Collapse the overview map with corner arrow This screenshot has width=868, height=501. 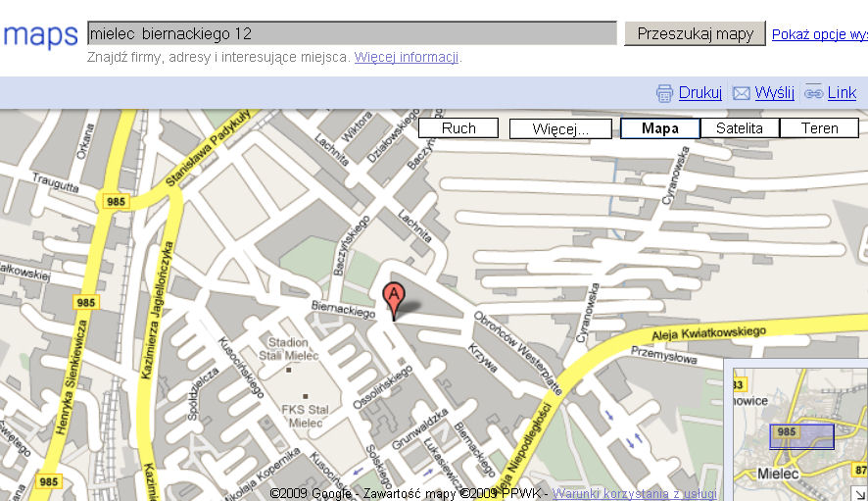pos(859,493)
